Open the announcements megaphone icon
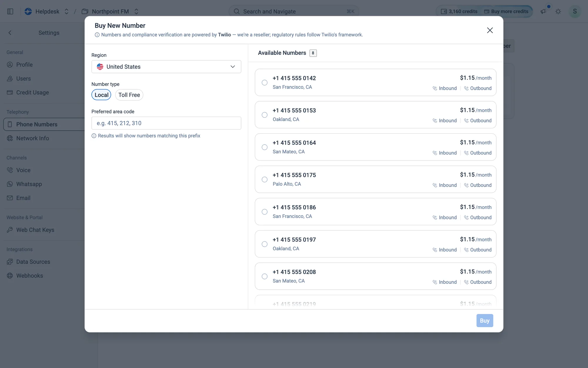This screenshot has height=368, width=588. coord(543,11)
